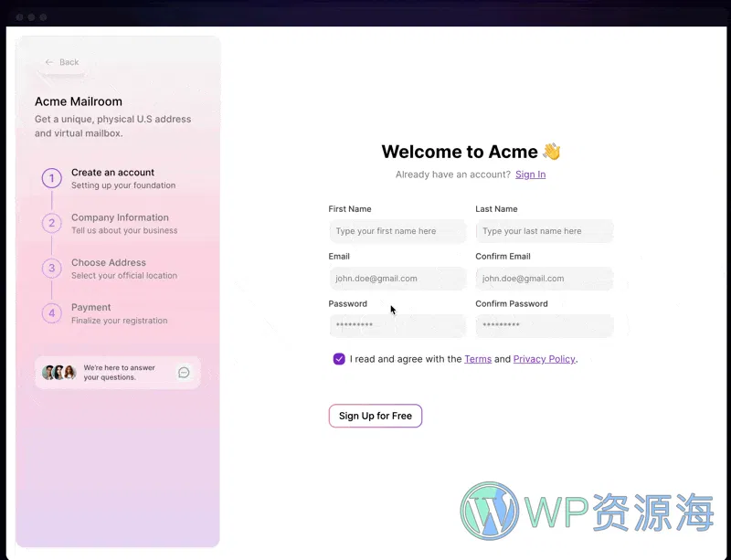The width and height of the screenshot is (731, 560).
Task: Click "We're here to answer your questions" text
Action: [x=120, y=373]
